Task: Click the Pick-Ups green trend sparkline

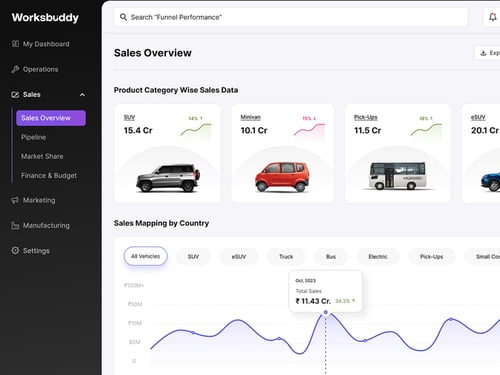Action: pyautogui.click(x=426, y=130)
